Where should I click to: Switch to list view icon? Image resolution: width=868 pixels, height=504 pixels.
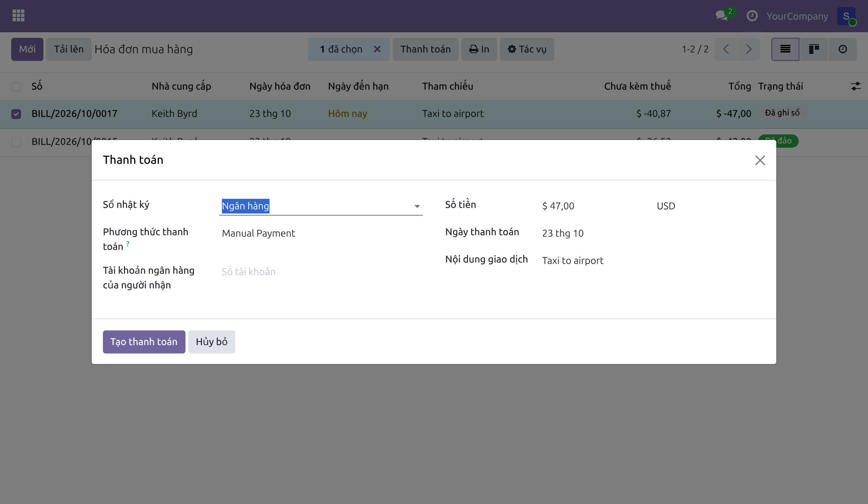pos(785,49)
